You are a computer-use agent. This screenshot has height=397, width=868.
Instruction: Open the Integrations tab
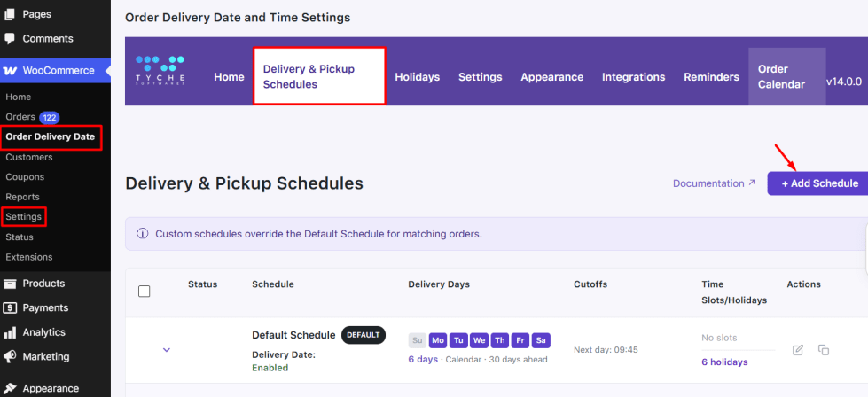click(634, 77)
